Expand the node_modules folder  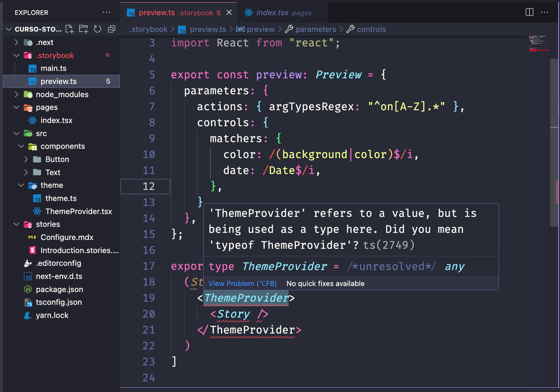pyautogui.click(x=16, y=95)
